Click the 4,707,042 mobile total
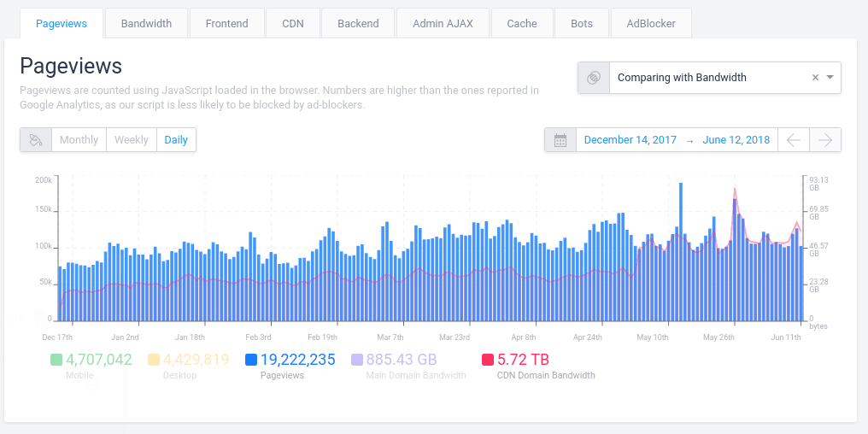Image resolution: width=868 pixels, height=434 pixels. [99, 360]
